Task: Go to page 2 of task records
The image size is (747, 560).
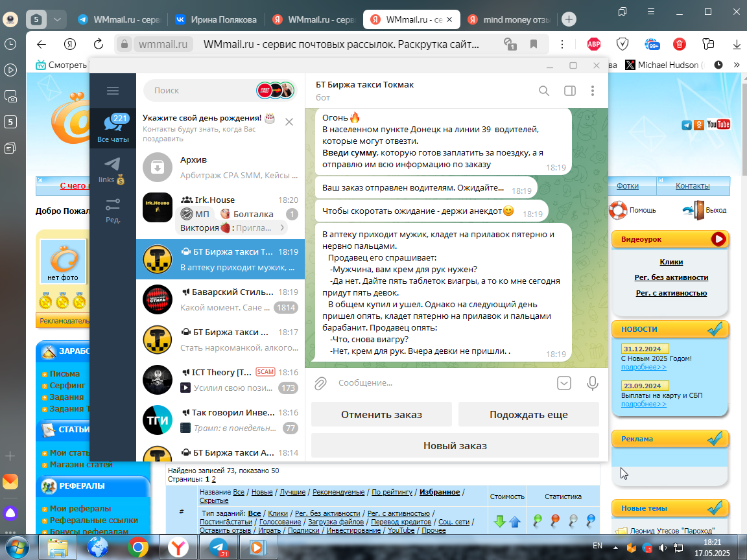Action: pyautogui.click(x=213, y=480)
